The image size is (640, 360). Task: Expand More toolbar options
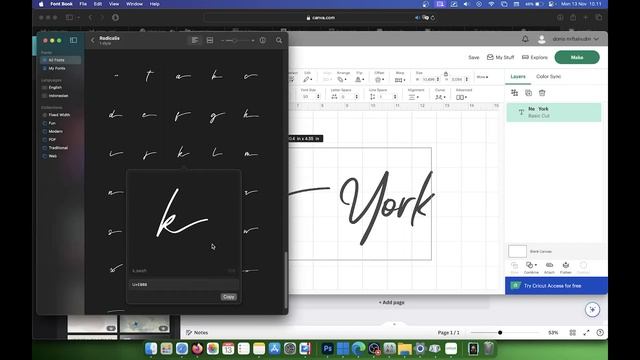pos(482,77)
